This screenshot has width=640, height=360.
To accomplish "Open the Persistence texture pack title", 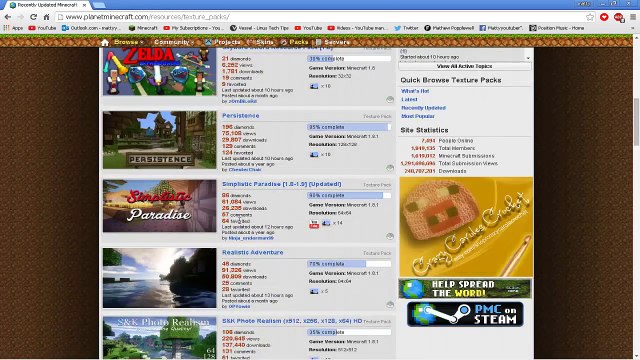I will (240, 116).
